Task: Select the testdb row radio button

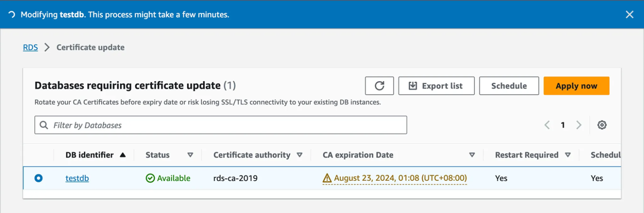Action: click(39, 178)
